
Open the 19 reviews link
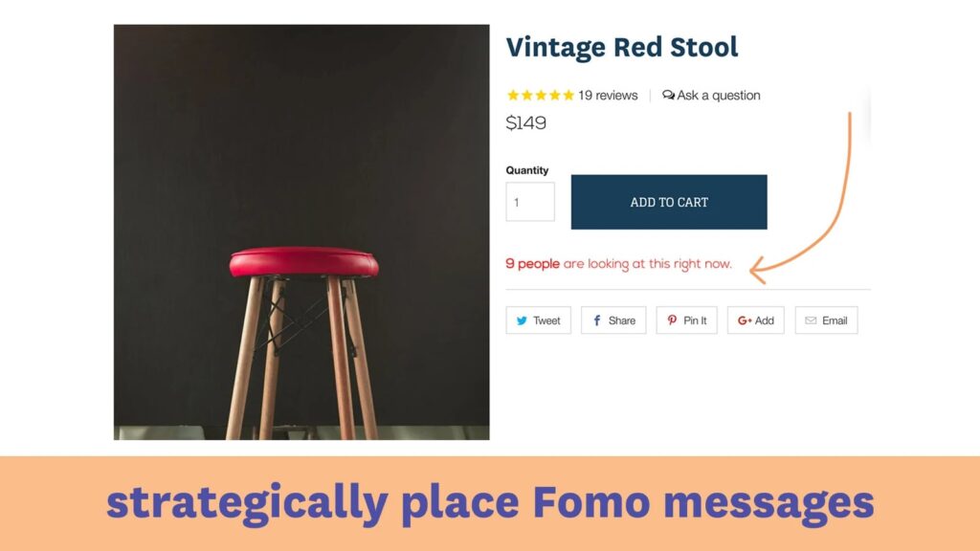coord(608,95)
